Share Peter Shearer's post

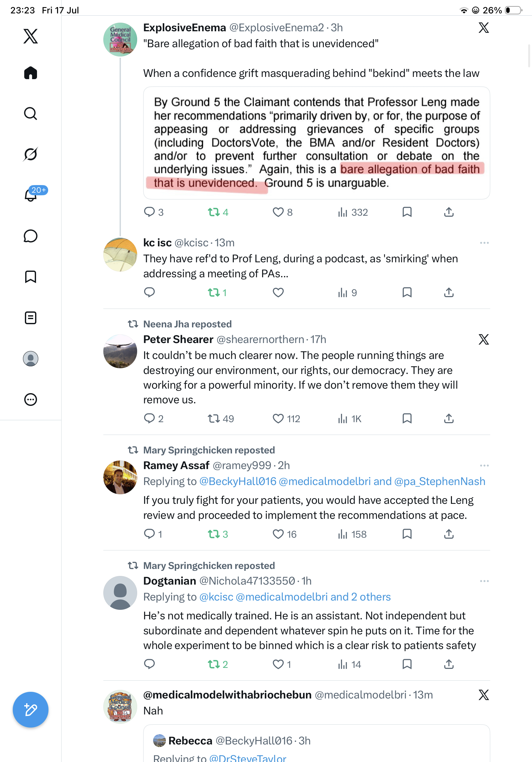click(449, 419)
